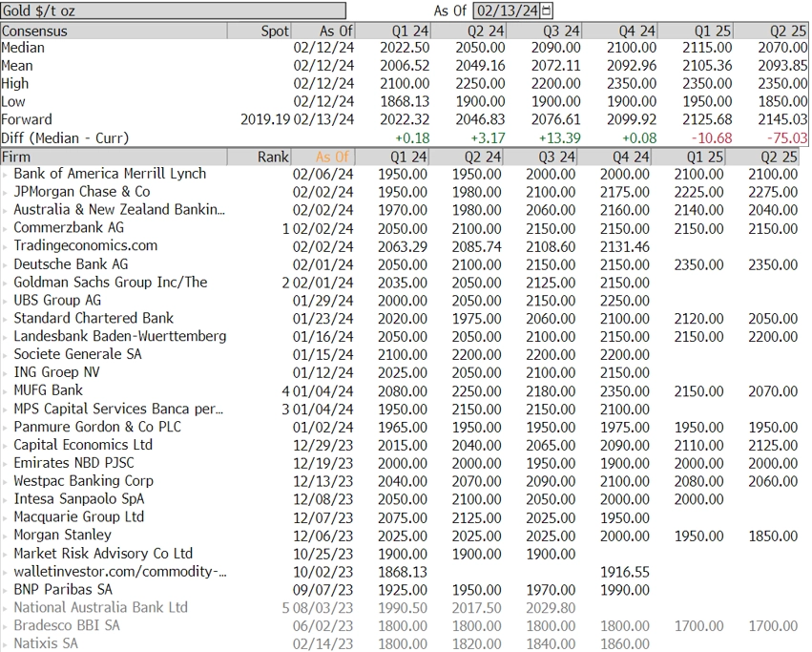Viewport: 812px width, 652px height.
Task: Select Westpac Banking Corp firm name
Action: (83, 481)
